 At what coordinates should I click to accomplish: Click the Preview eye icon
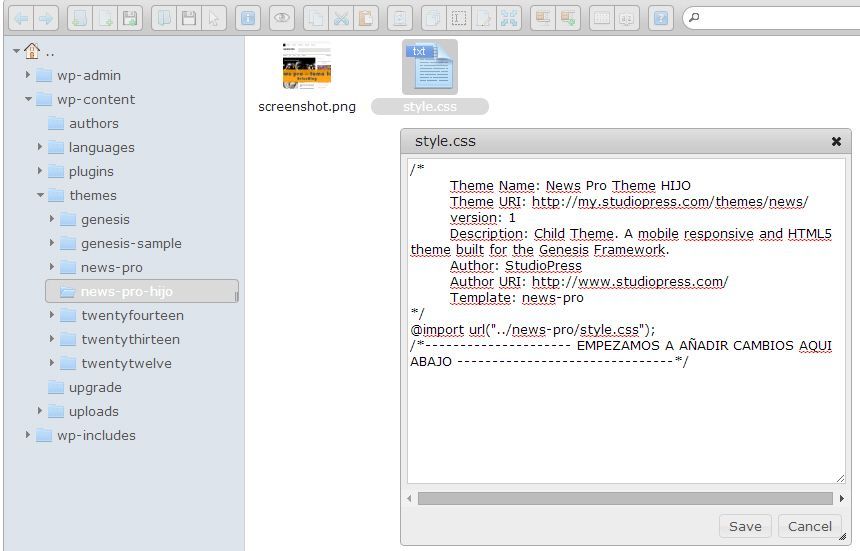click(281, 19)
